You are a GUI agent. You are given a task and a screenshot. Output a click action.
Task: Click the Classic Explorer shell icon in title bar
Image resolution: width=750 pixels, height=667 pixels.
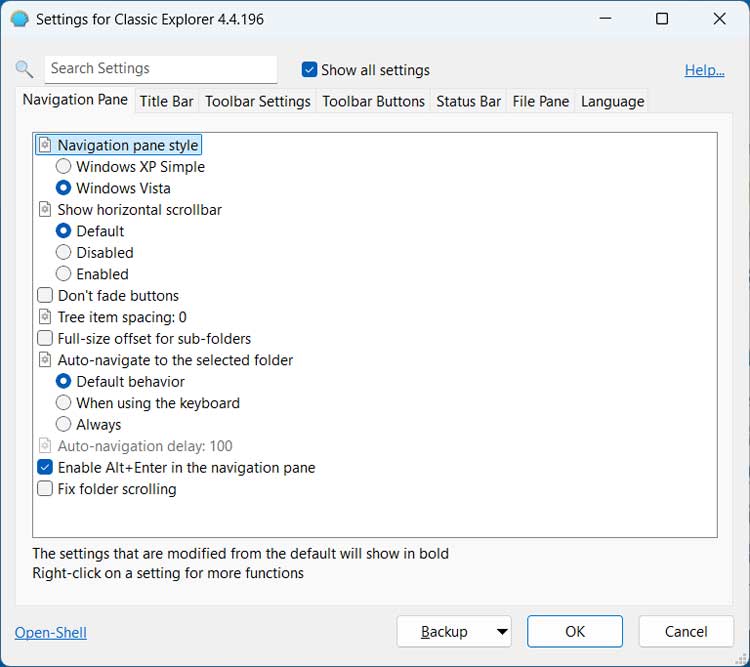pyautogui.click(x=20, y=19)
